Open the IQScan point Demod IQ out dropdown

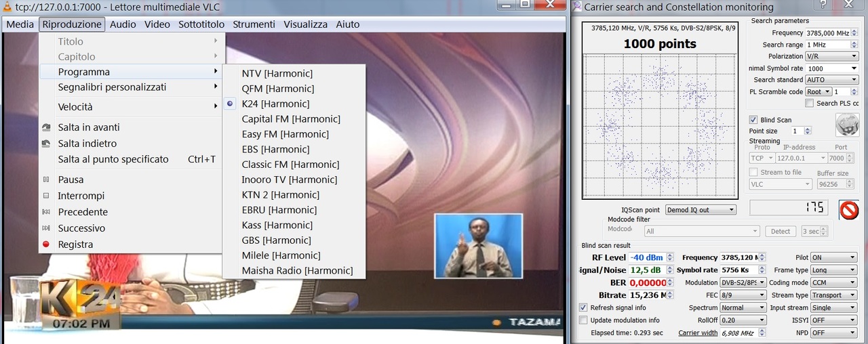coord(701,210)
